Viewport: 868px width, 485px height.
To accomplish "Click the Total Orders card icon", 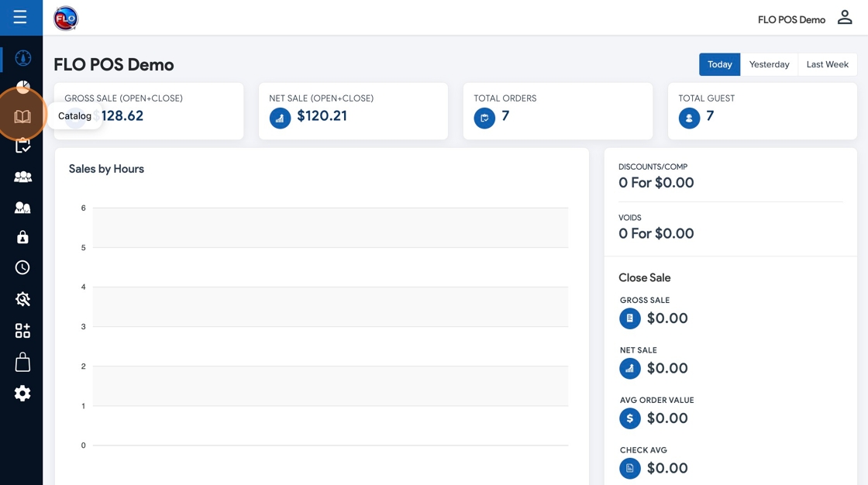I will coord(484,118).
